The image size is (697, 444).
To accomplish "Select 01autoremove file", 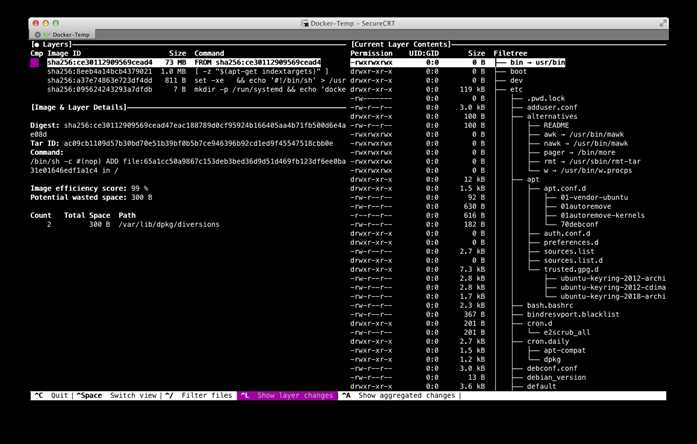I will (x=585, y=206).
